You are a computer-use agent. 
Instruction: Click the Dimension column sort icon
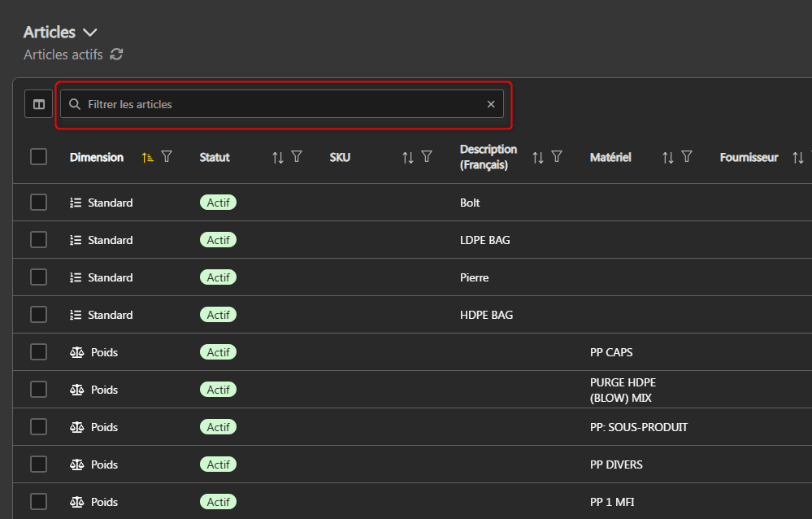(147, 157)
